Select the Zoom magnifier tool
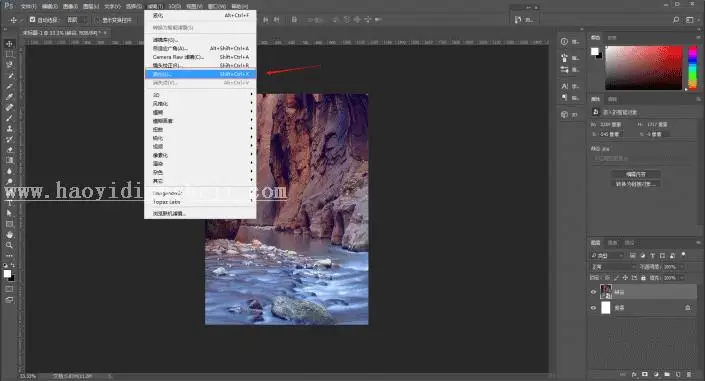This screenshot has height=381, width=705. (9, 245)
